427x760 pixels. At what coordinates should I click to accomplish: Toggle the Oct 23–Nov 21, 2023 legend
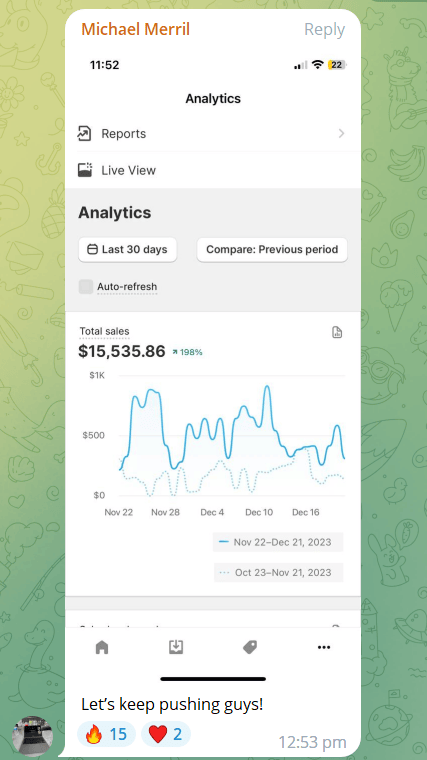[x=279, y=572]
